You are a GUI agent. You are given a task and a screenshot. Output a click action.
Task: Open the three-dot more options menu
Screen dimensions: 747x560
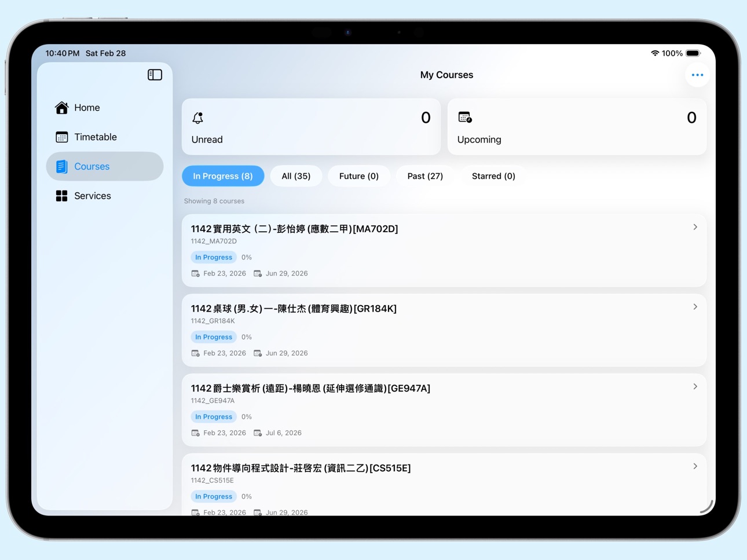point(697,75)
